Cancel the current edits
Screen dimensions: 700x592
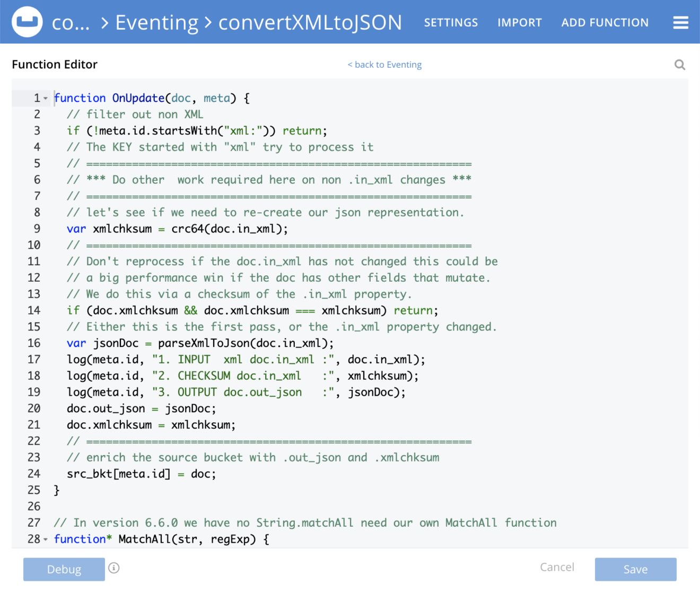pos(556,567)
